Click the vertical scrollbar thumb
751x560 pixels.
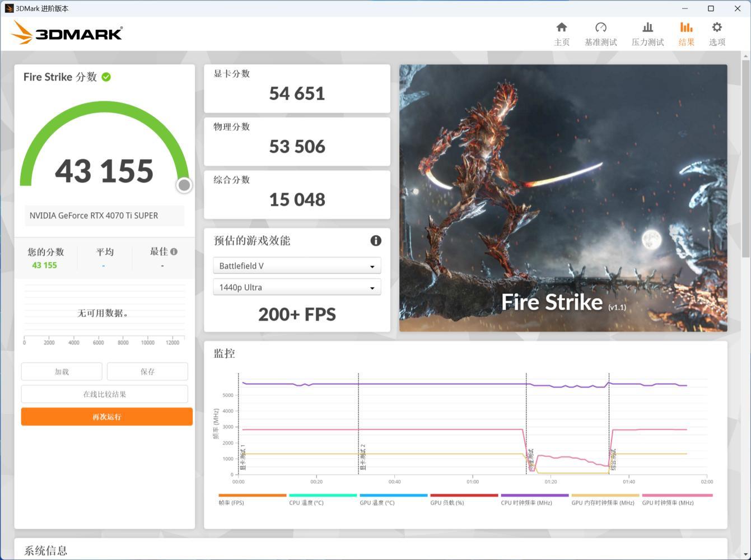click(x=745, y=160)
